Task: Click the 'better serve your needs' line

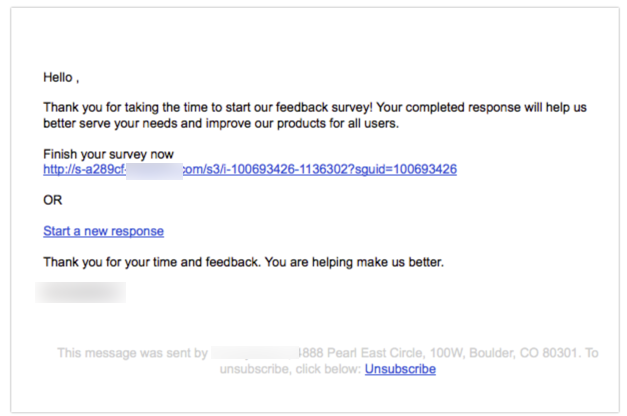Action: tap(221, 123)
